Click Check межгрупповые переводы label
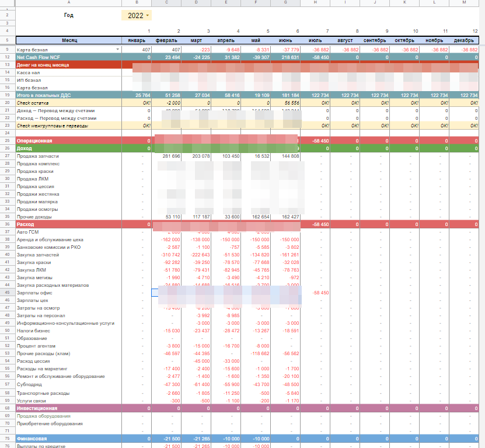This screenshot has width=485, height=448. pos(53,126)
